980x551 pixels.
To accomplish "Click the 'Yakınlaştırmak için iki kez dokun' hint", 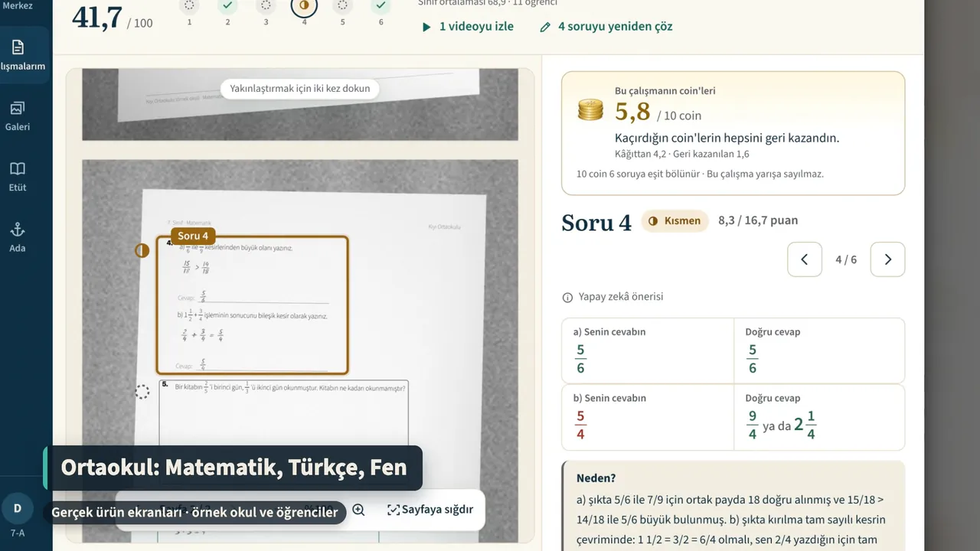I will point(300,89).
